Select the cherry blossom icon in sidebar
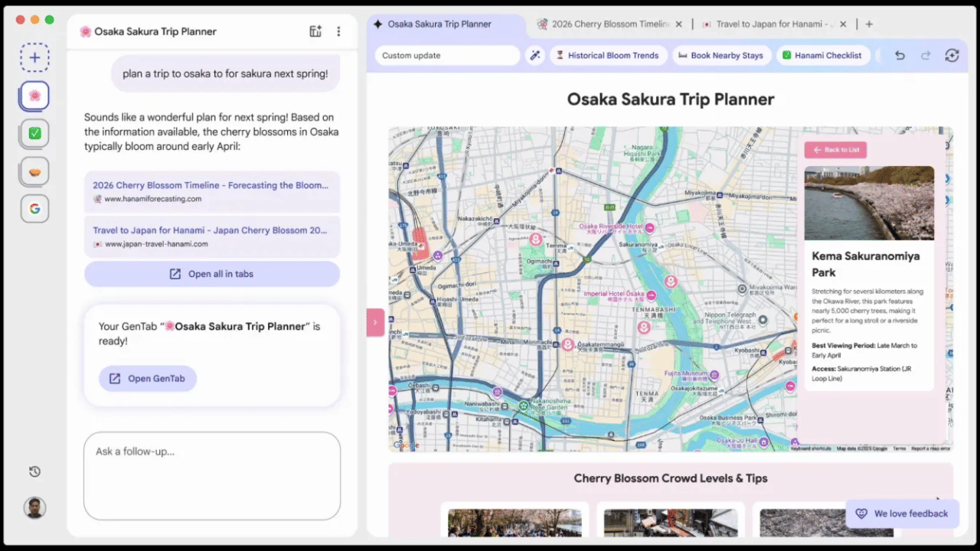The height and width of the screenshot is (551, 980). (34, 96)
